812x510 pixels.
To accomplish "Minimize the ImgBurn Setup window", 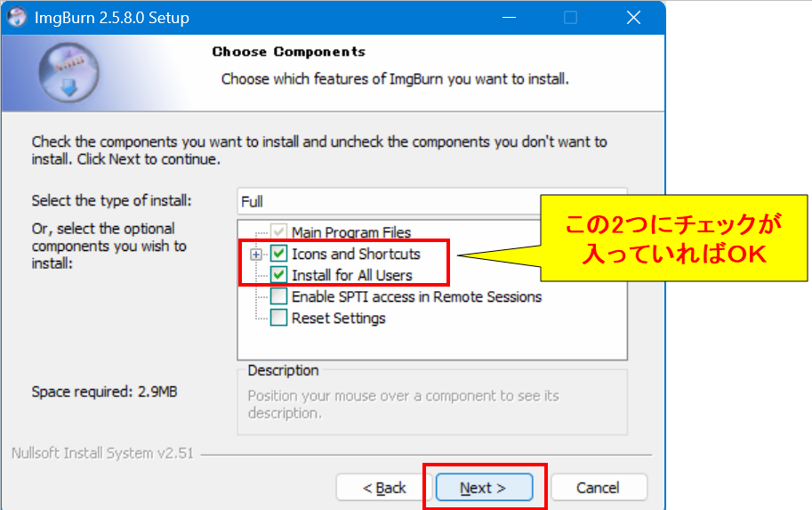I will tap(509, 18).
